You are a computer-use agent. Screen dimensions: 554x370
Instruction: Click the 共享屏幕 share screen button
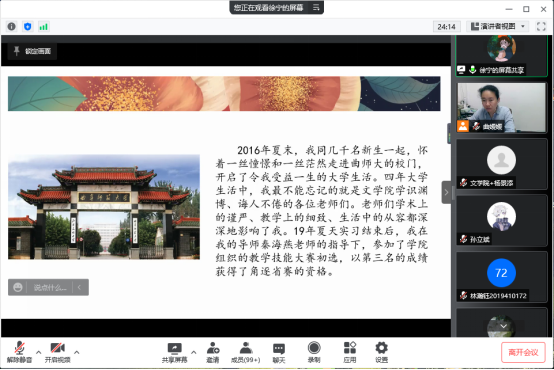[174, 352]
